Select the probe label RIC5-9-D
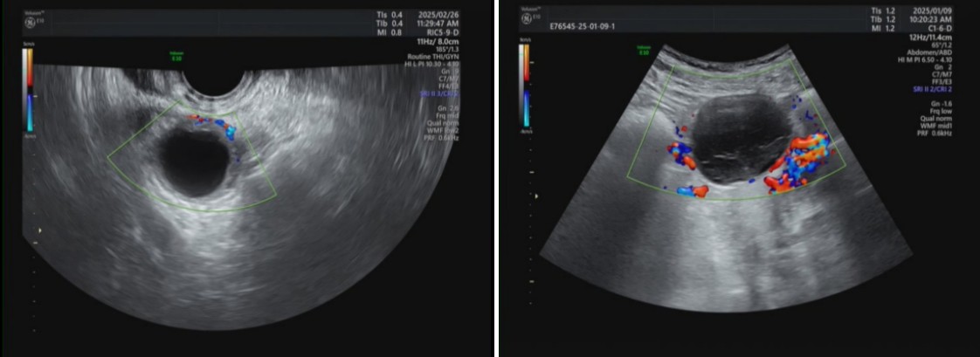 (443, 32)
